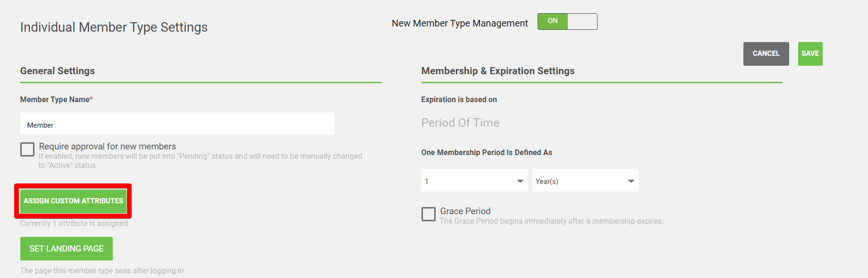Check the Grace Period checkbox
This screenshot has width=868, height=278.
429,214
